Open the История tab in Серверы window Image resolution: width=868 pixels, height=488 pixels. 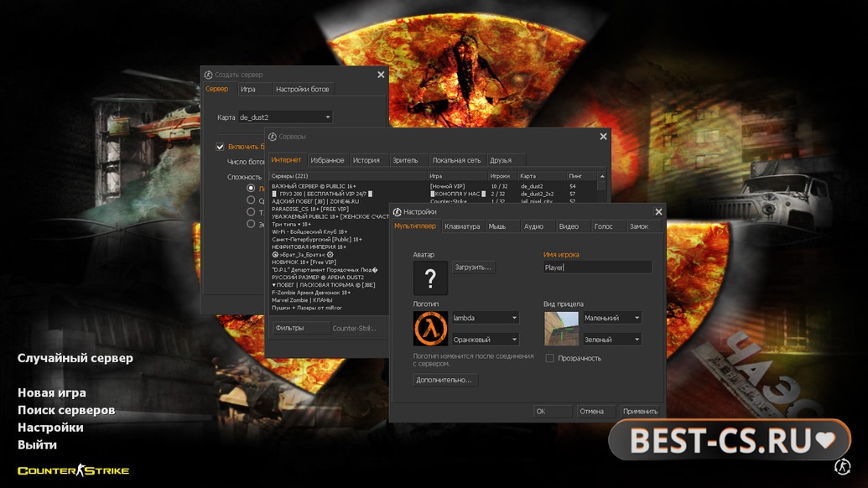point(368,160)
